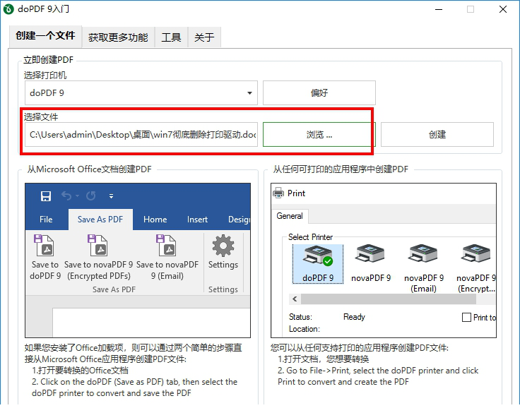Click Save to doPDF 9 icon
This screenshot has height=420, width=520.
44,246
